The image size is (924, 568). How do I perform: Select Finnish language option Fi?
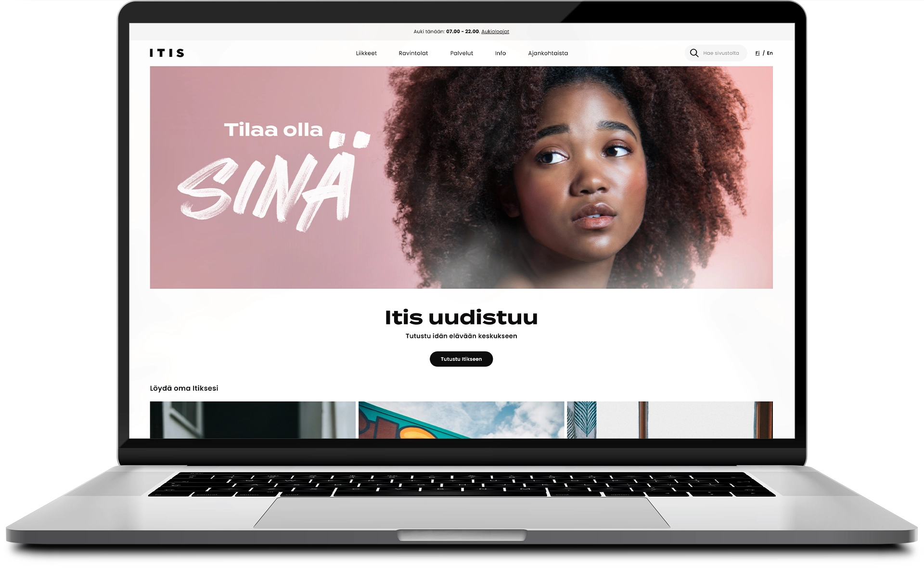pos(757,53)
